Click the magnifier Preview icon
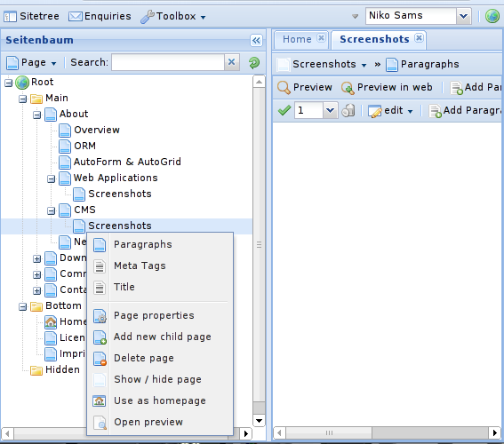Screen dimensions: 504x444 (x=284, y=87)
